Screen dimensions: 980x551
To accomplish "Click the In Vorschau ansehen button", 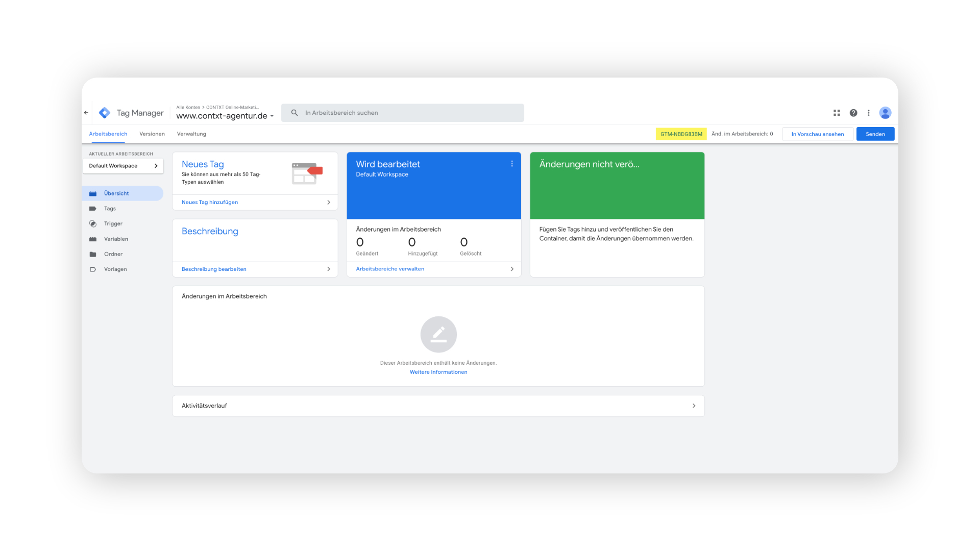I will 817,134.
